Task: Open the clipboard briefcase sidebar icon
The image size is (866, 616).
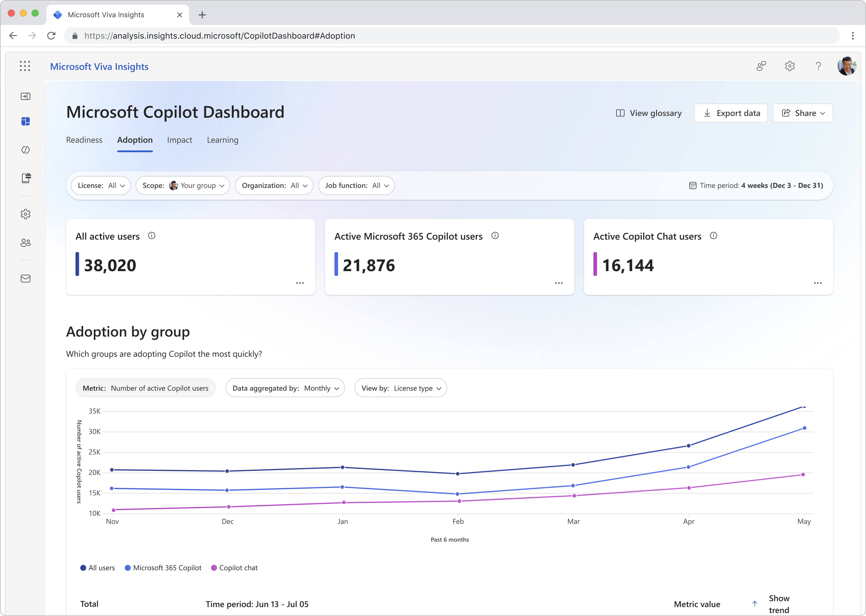Action: [26, 178]
